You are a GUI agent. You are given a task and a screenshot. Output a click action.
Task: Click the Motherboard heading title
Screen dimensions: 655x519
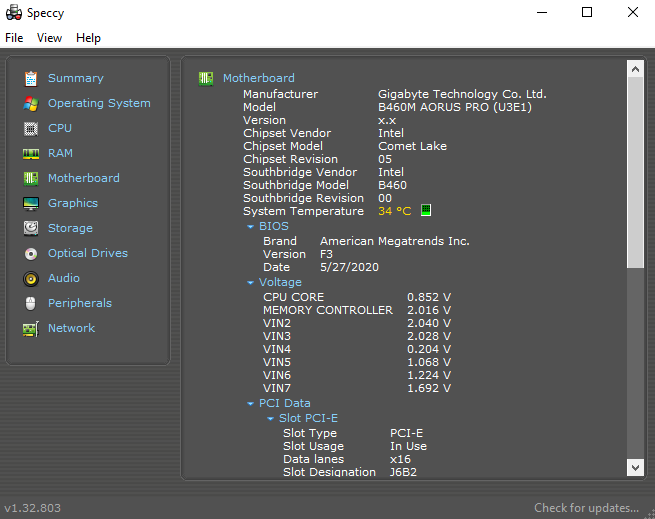[x=259, y=78]
